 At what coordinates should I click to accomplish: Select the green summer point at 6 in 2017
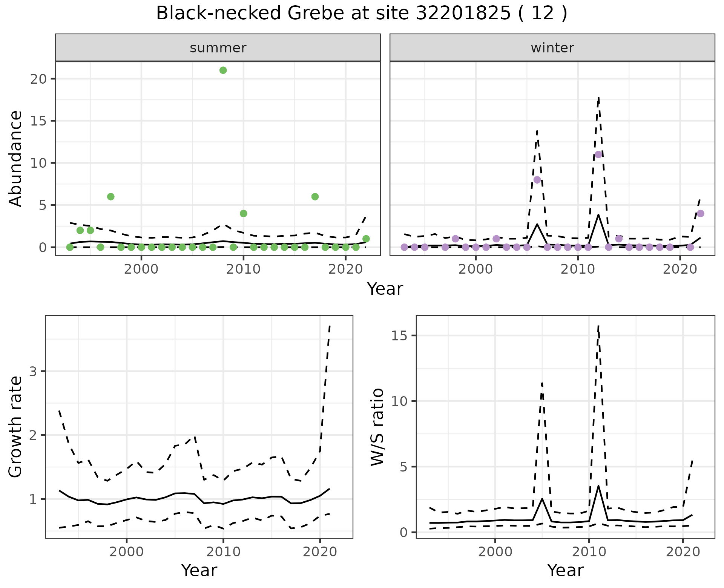click(x=315, y=196)
